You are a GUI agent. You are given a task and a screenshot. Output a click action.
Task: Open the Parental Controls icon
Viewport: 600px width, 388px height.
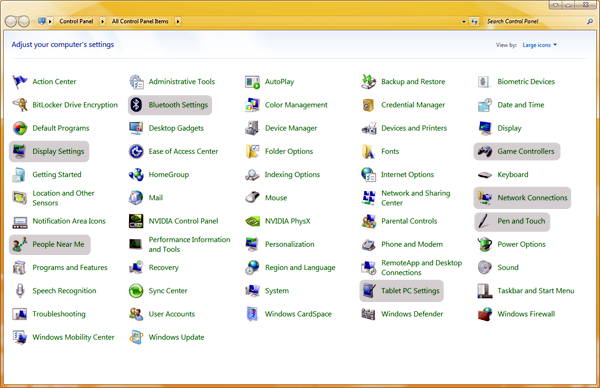pyautogui.click(x=368, y=221)
